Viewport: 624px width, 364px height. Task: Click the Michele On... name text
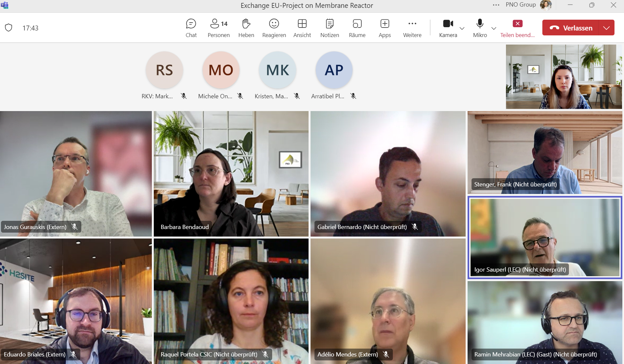coord(215,96)
